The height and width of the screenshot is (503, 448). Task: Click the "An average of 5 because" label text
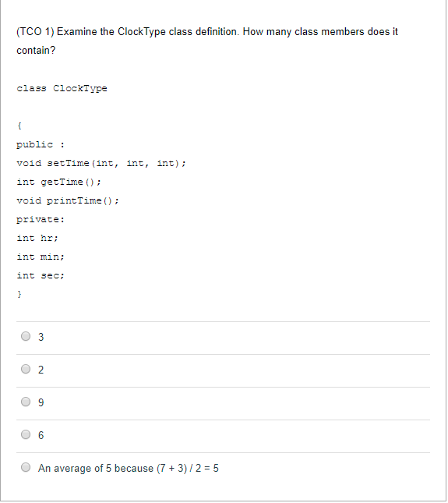pyautogui.click(x=96, y=469)
